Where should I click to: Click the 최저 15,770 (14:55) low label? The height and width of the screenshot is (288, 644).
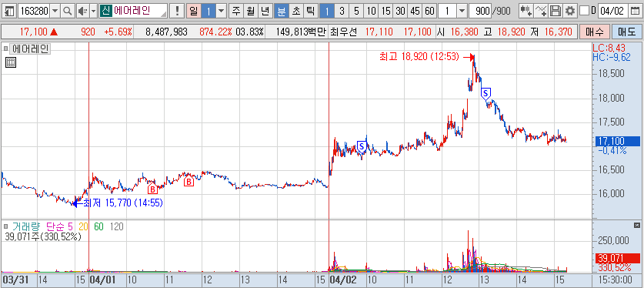coord(123,203)
